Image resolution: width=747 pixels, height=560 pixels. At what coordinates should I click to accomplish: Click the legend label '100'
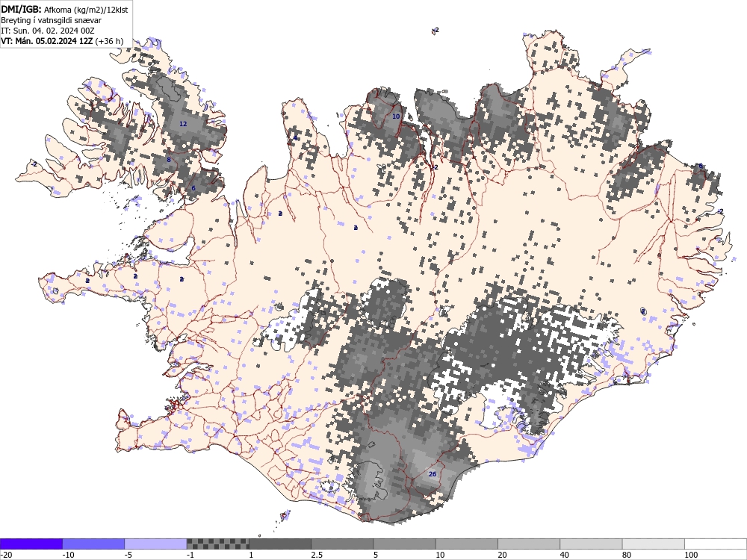691,556
